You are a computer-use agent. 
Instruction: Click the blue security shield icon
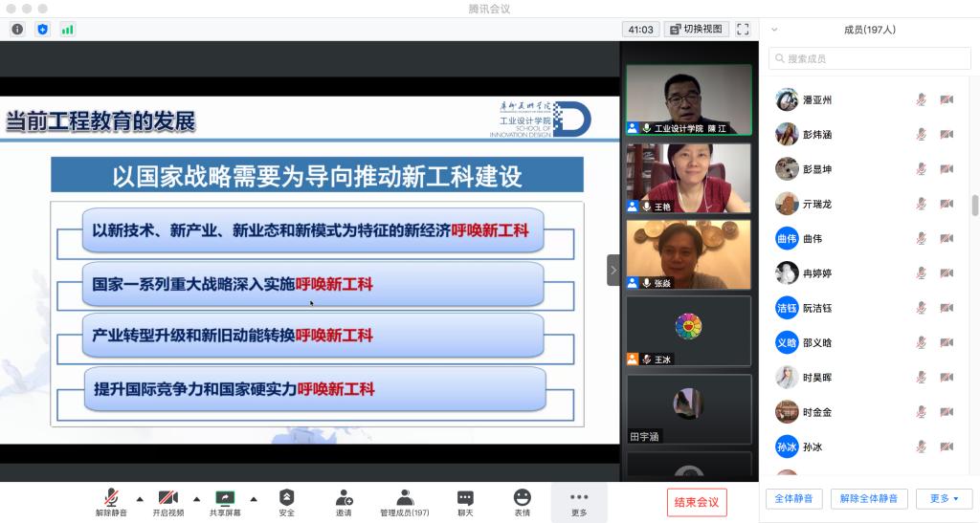42,30
